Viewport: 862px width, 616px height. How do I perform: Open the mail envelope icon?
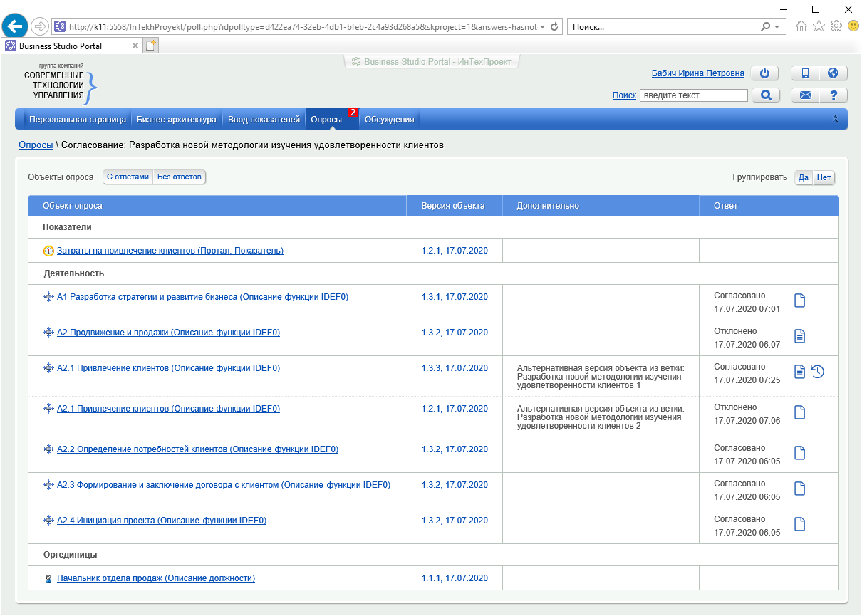pos(805,95)
